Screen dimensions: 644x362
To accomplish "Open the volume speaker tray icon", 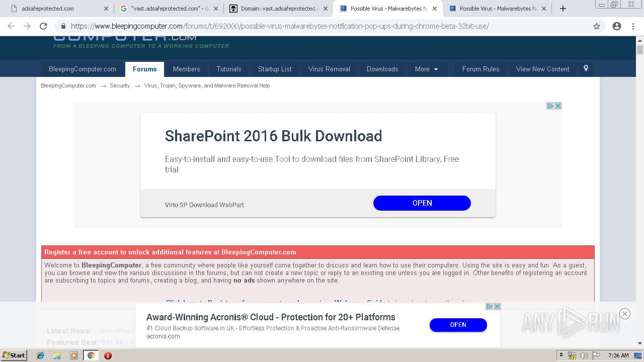I will click(x=584, y=355).
